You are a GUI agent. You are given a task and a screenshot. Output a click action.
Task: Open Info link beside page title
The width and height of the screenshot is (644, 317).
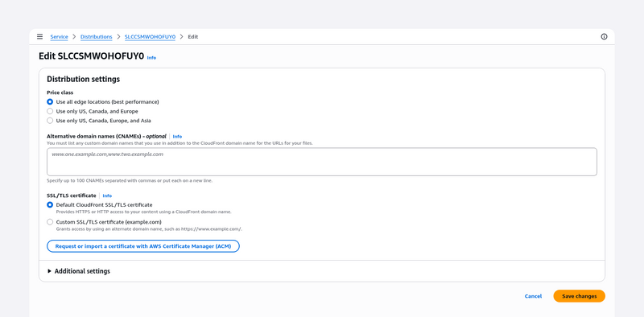tap(151, 58)
